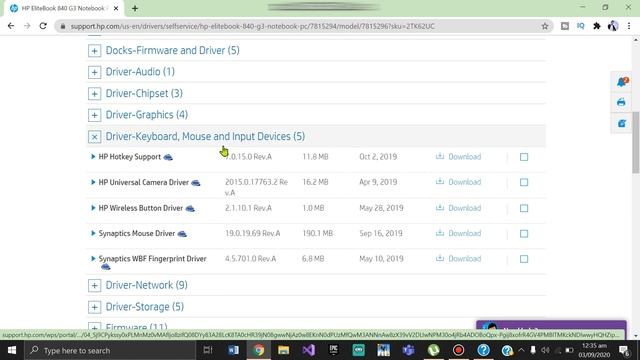
Task: Close the HP EliteBook tab
Action: tap(116, 8)
